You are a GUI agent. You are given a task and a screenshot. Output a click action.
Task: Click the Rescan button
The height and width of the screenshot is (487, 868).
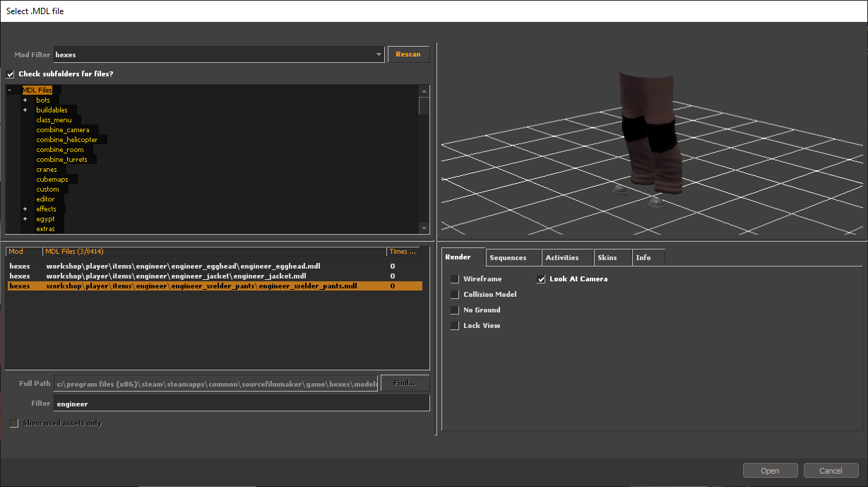408,54
